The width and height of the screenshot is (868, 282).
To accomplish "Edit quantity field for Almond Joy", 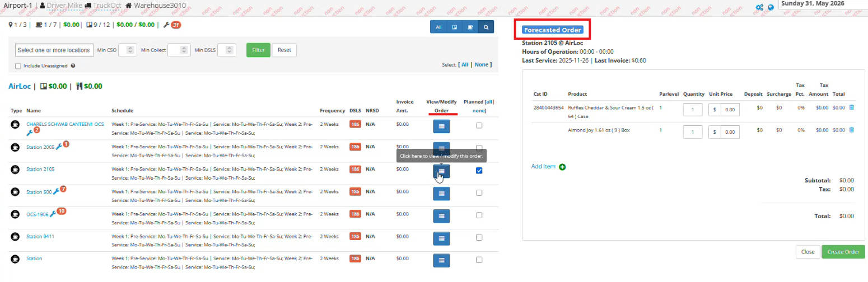I will 693,132.
